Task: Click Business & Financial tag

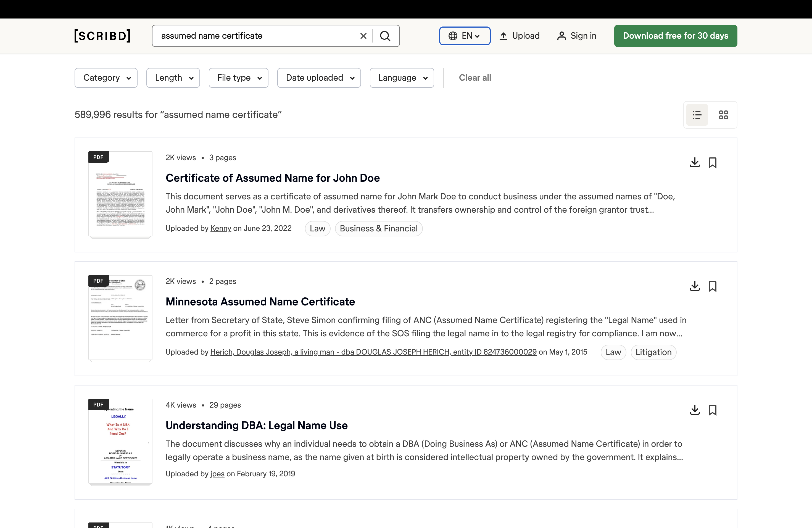Action: point(379,229)
